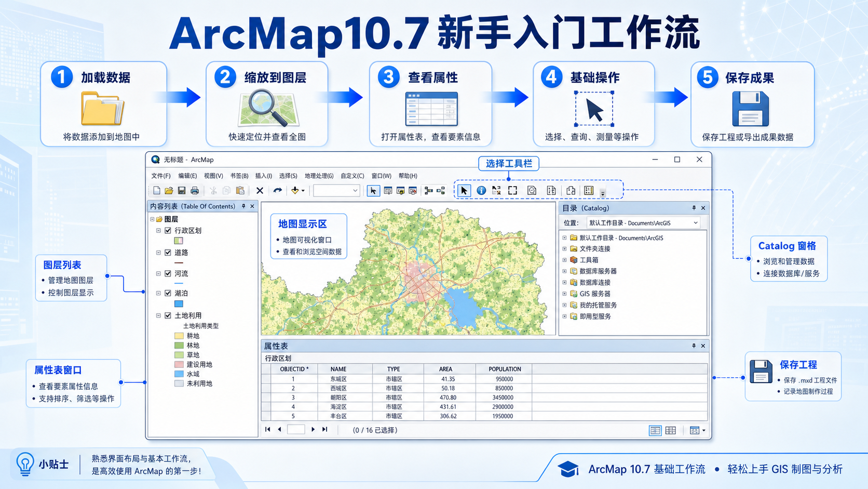
Task: Toggle the 河流 layer checkbox
Action: tap(168, 273)
